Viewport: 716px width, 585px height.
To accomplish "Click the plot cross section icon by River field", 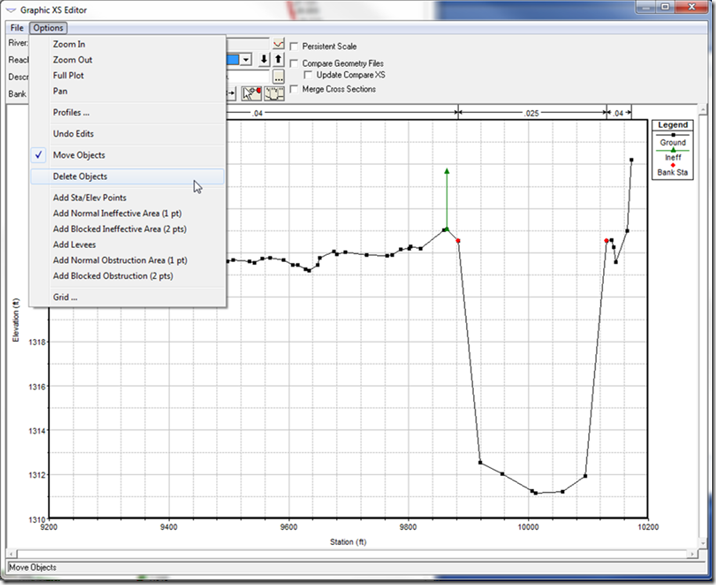I will coord(278,44).
